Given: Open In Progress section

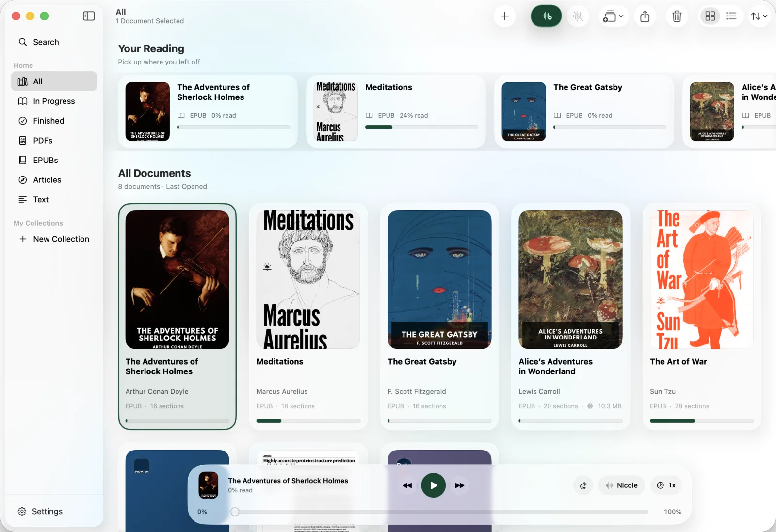Looking at the screenshot, I should 54,101.
